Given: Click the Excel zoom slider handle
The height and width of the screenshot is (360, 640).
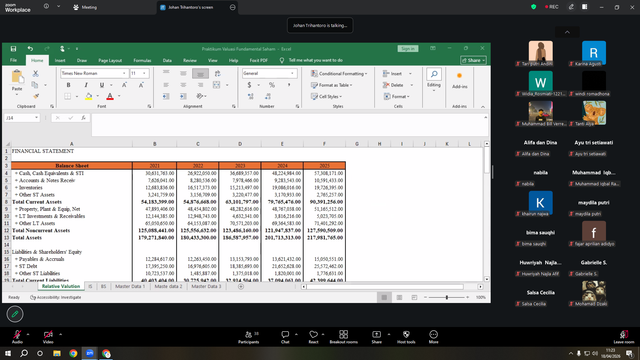Looking at the screenshot, I should [447, 298].
